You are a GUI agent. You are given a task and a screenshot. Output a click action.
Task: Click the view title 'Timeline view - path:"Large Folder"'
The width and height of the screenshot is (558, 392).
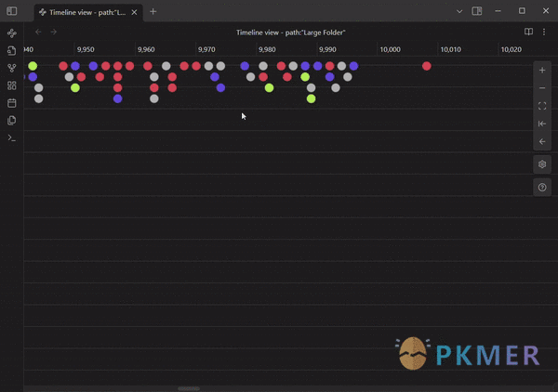click(291, 33)
